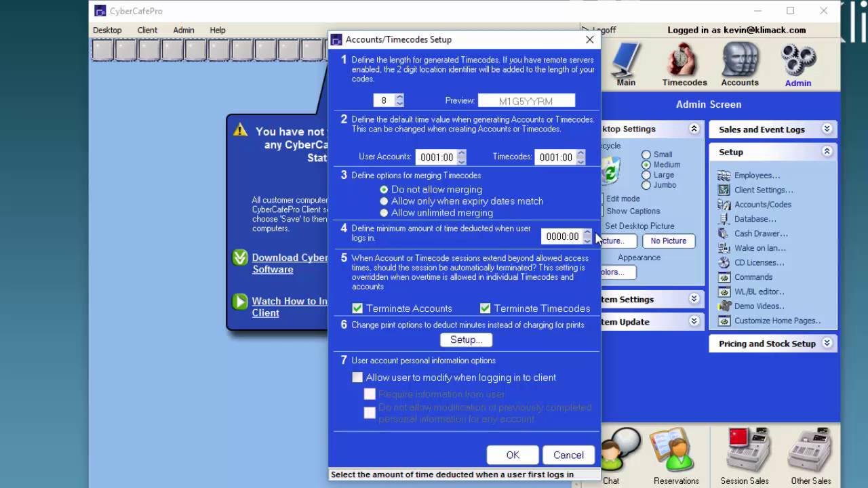The height and width of the screenshot is (488, 868).
Task: Click the print options Setup button
Action: 466,340
